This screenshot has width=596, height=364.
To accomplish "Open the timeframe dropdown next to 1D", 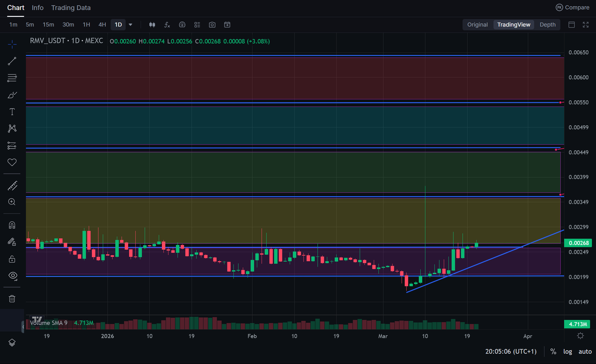I will click(130, 24).
